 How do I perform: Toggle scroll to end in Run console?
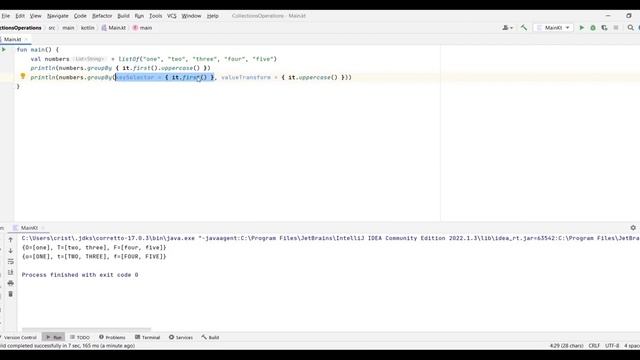(11, 272)
